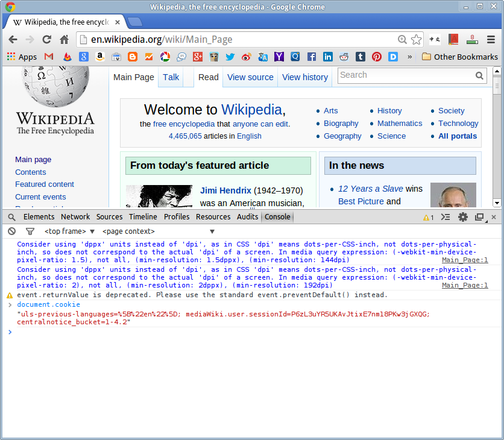
Task: Open the Facebook bookmark icon
Action: click(312, 57)
